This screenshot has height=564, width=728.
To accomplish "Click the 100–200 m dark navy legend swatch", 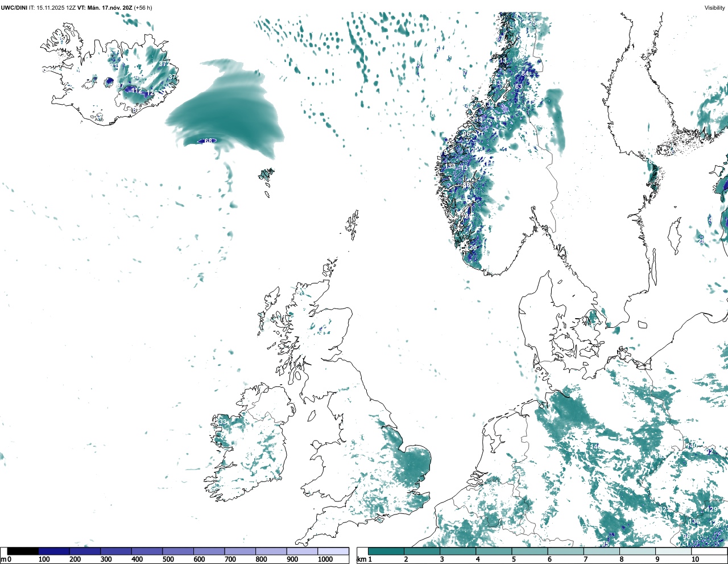I will (x=54, y=551).
